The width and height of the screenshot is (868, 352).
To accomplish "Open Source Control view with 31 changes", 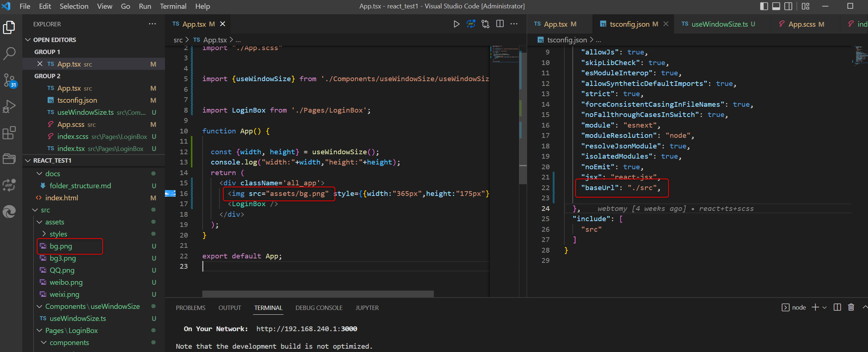I will click(9, 80).
